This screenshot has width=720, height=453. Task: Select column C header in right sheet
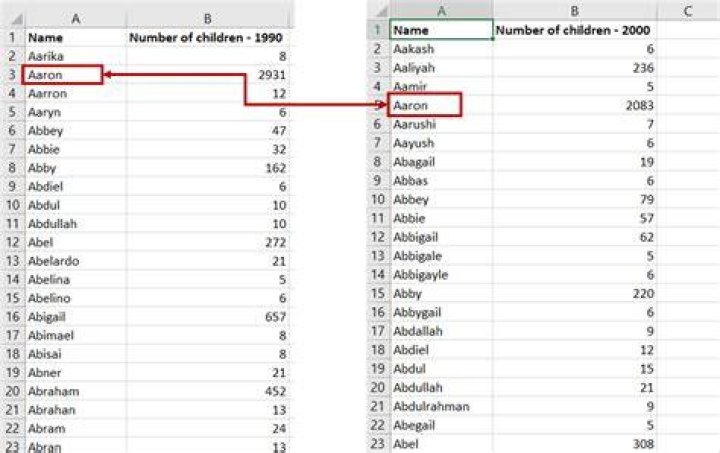pos(687,11)
